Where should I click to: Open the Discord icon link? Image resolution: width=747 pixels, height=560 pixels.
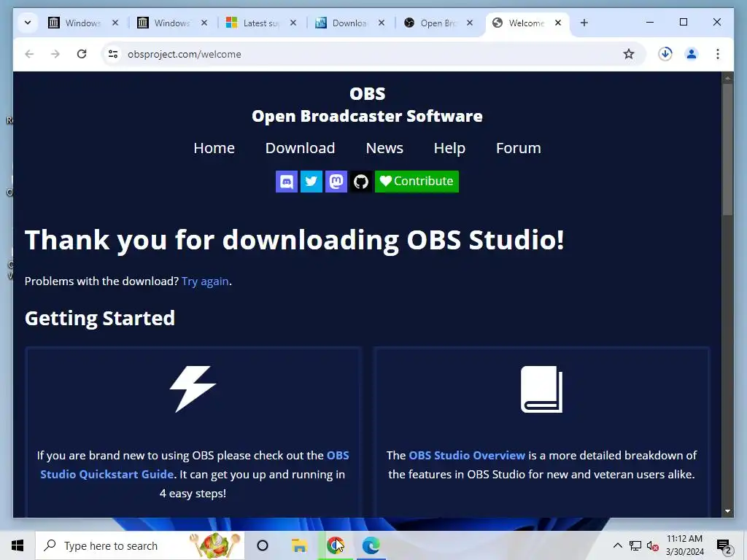pyautogui.click(x=286, y=182)
